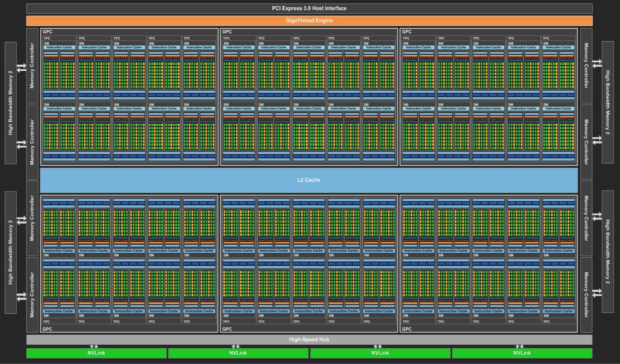This screenshot has height=364, width=620.
Task: Click the third NVLink block from left
Action: tap(380, 353)
